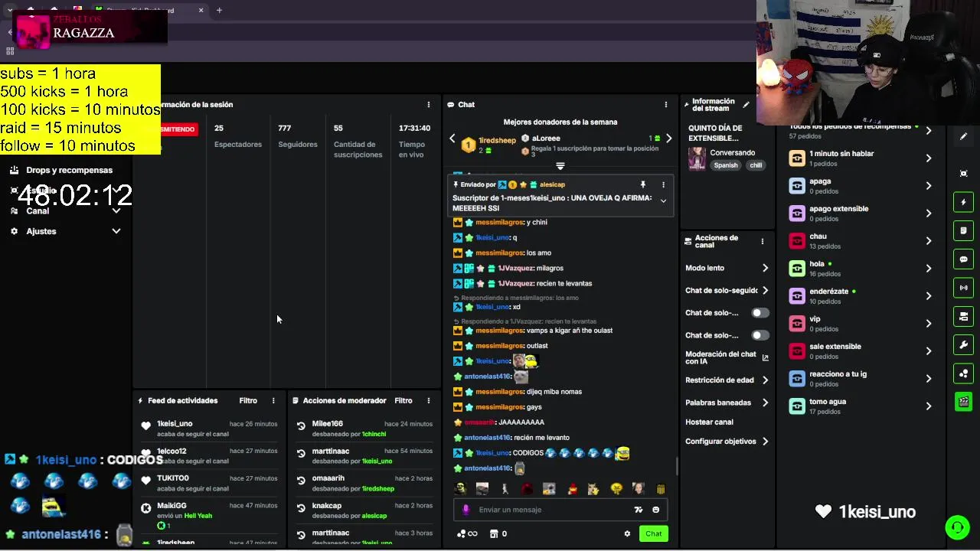Screen dimensions: 980x551
Task: Open the chau reward requests
Action: (861, 241)
